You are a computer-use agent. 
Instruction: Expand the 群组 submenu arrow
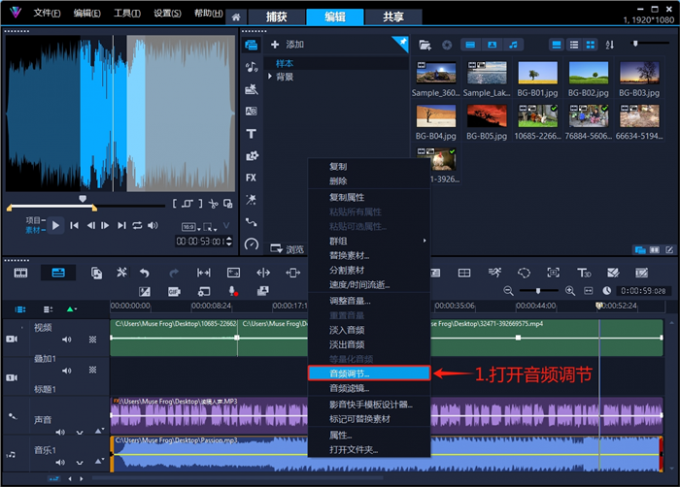tap(424, 241)
